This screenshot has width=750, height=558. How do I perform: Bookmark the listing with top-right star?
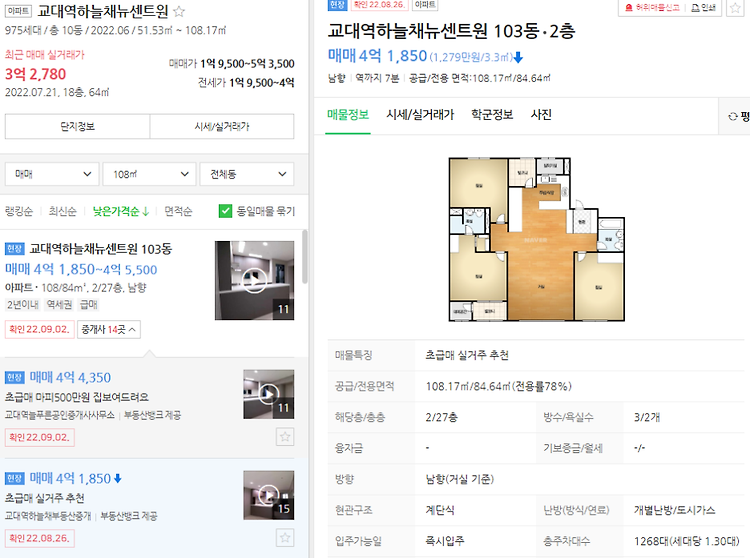coord(735,8)
